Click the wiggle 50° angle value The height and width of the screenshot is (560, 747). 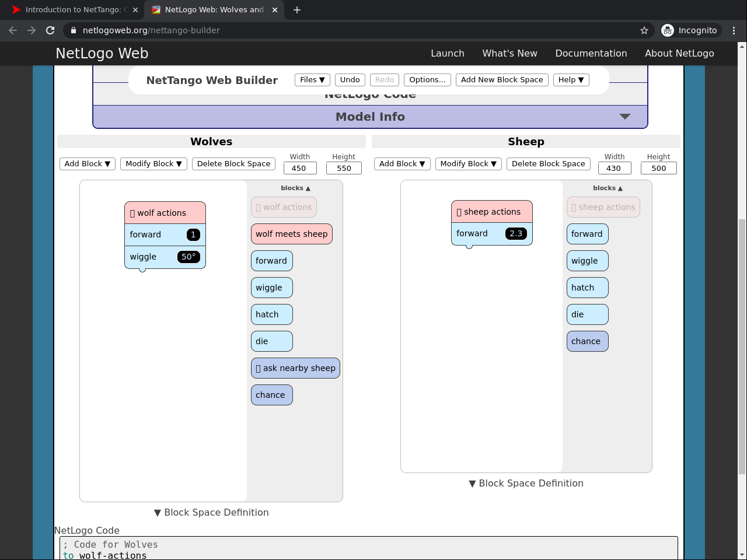[189, 257]
